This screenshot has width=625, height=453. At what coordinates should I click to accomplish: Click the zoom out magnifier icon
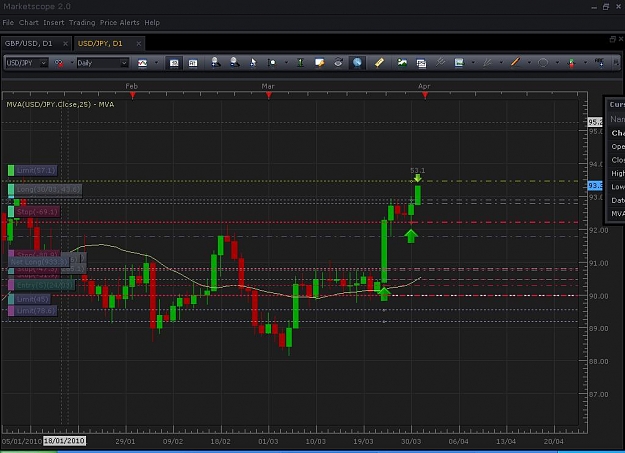pos(235,63)
